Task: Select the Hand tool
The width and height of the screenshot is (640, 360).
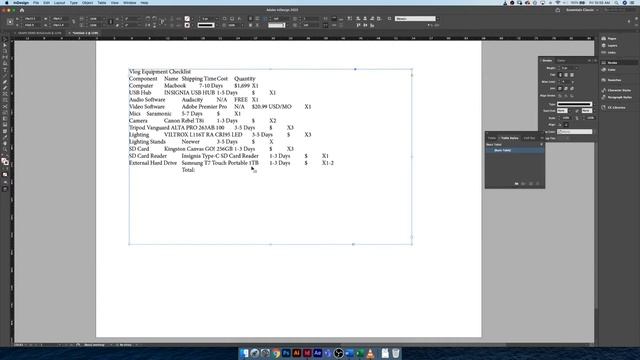Action: [x=5, y=144]
